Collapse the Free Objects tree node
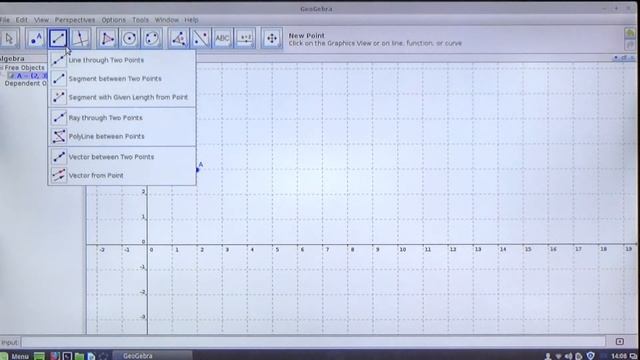The width and height of the screenshot is (640, 360). pyautogui.click(x=1, y=68)
